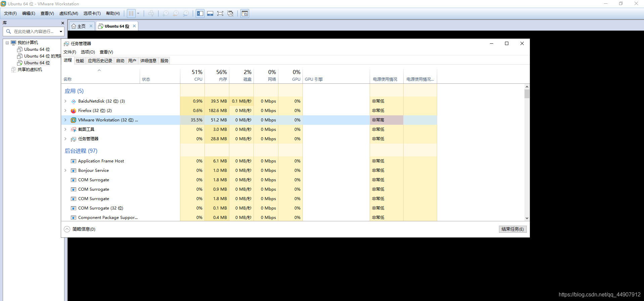Take a snapshot with the clock-plus icon
The width and height of the screenshot is (644, 301).
166,13
